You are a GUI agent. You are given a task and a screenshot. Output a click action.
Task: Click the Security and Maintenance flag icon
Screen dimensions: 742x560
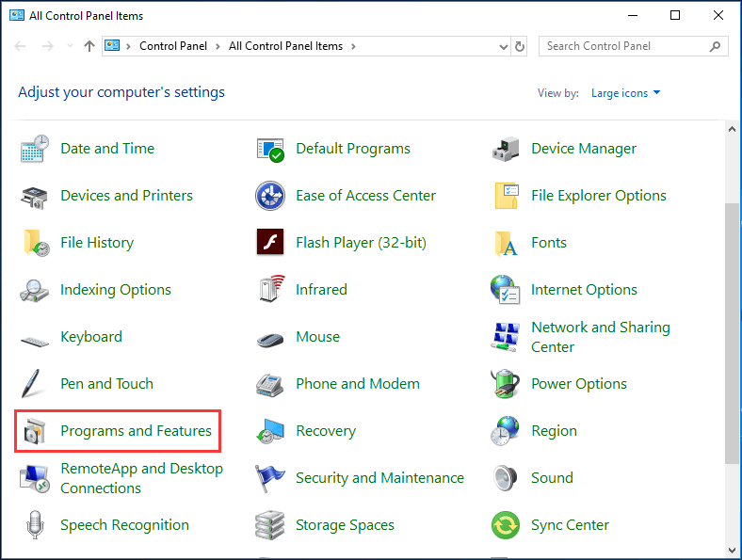click(270, 478)
